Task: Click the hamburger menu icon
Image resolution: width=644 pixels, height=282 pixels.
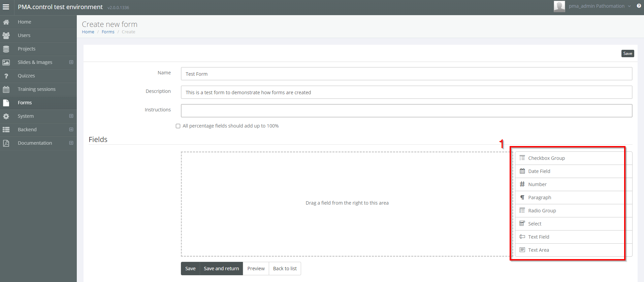Action: pos(6,7)
